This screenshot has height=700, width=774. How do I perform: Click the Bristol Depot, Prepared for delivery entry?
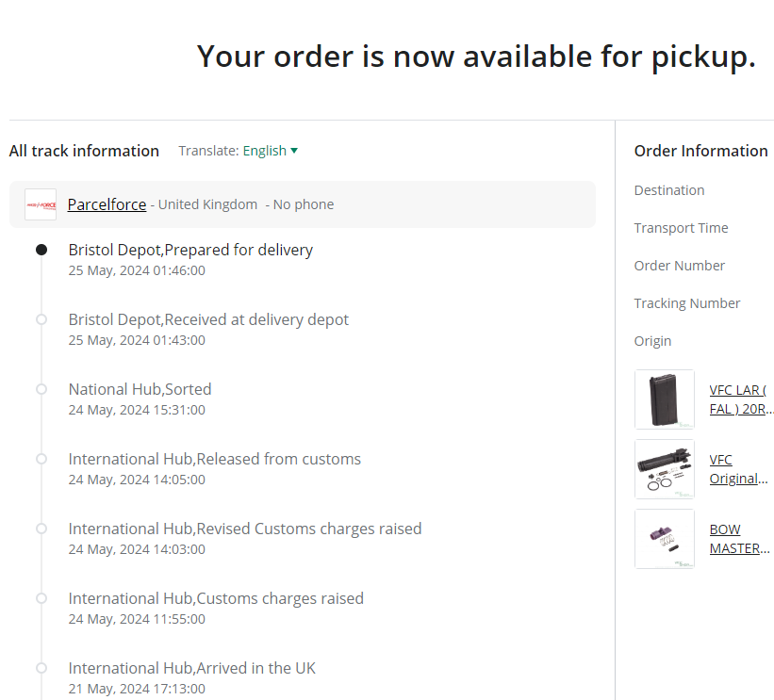[x=190, y=250]
